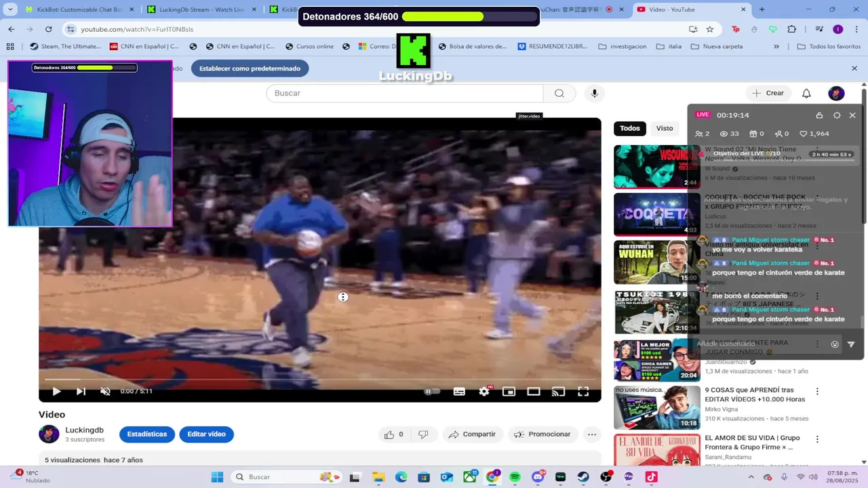
Task: Select the Todos filter chip
Action: click(x=630, y=128)
